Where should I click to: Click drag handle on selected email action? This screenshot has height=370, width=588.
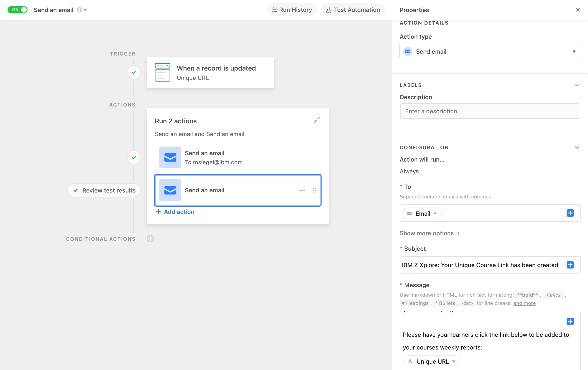[314, 190]
